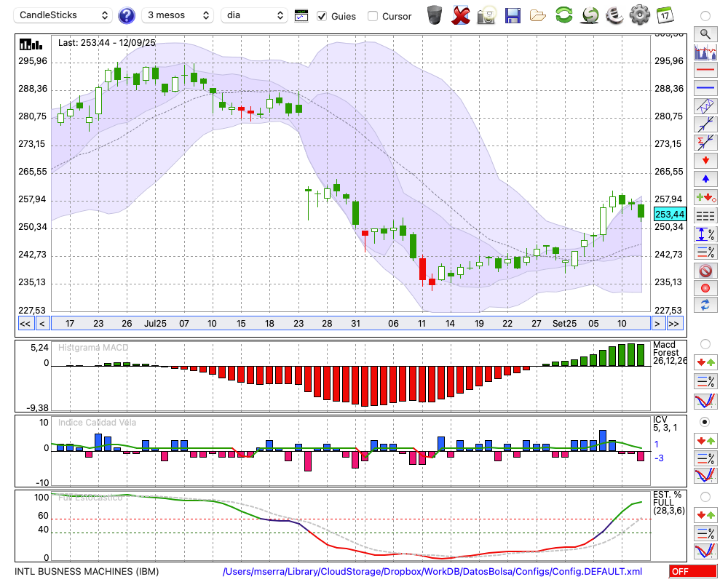
Task: Click the prohibition no-entry icon
Action: [x=705, y=270]
